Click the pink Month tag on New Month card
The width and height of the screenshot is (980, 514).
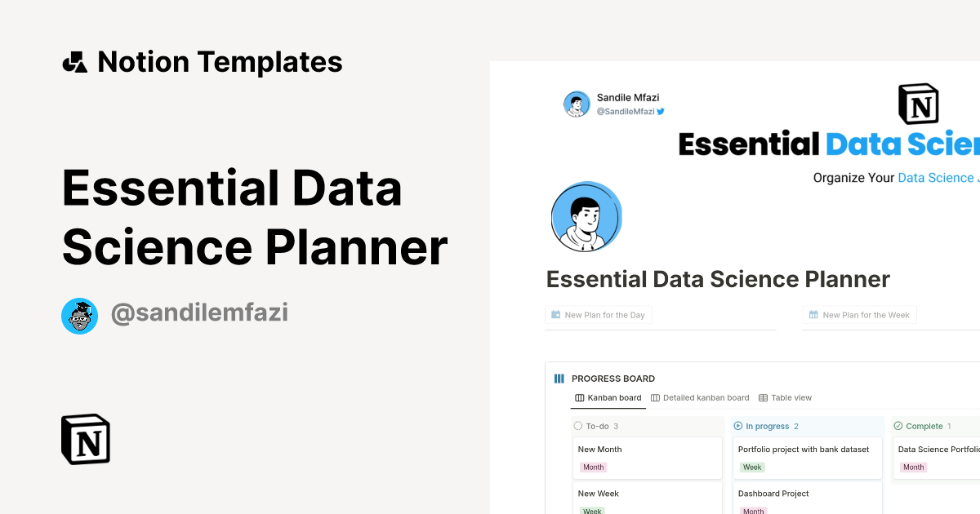point(593,467)
